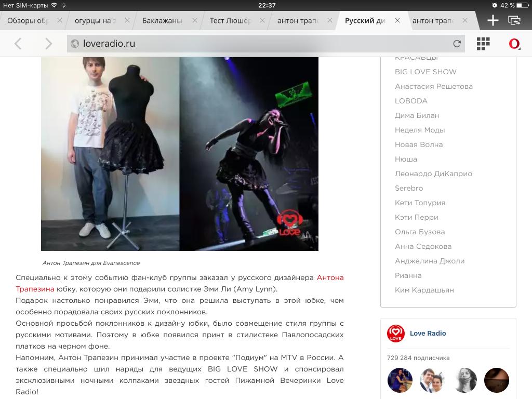Image resolution: width=532 pixels, height=399 pixels.
Task: Select the Русский ди tab
Action: click(x=365, y=21)
